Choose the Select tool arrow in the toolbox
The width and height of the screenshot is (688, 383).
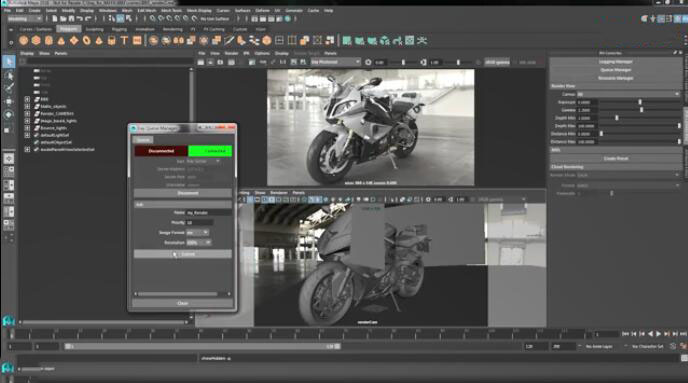[8, 61]
